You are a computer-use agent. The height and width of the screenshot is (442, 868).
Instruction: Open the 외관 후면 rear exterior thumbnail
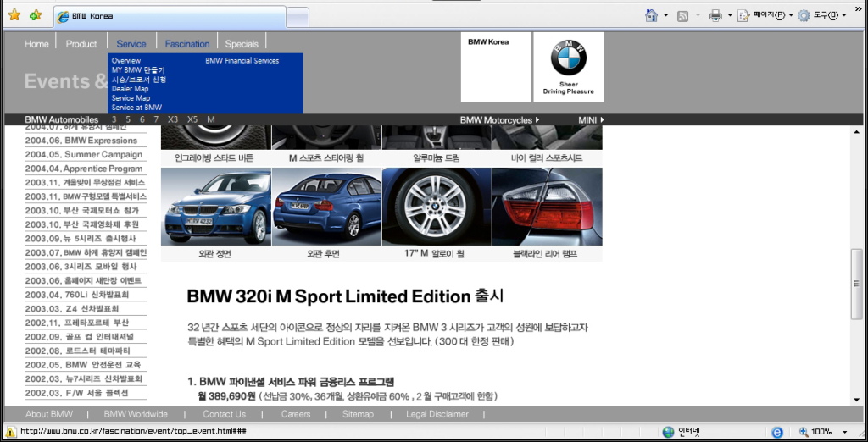(326, 207)
